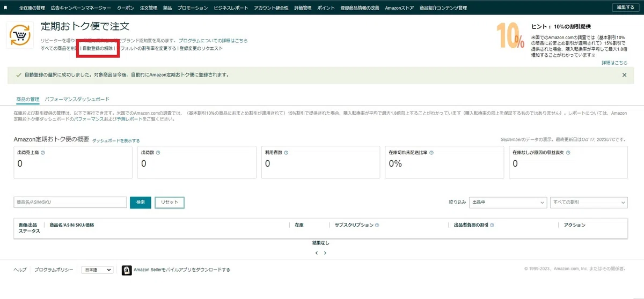Open the すべての割引 discount dropdown
The height and width of the screenshot is (299, 644).
[x=589, y=202]
